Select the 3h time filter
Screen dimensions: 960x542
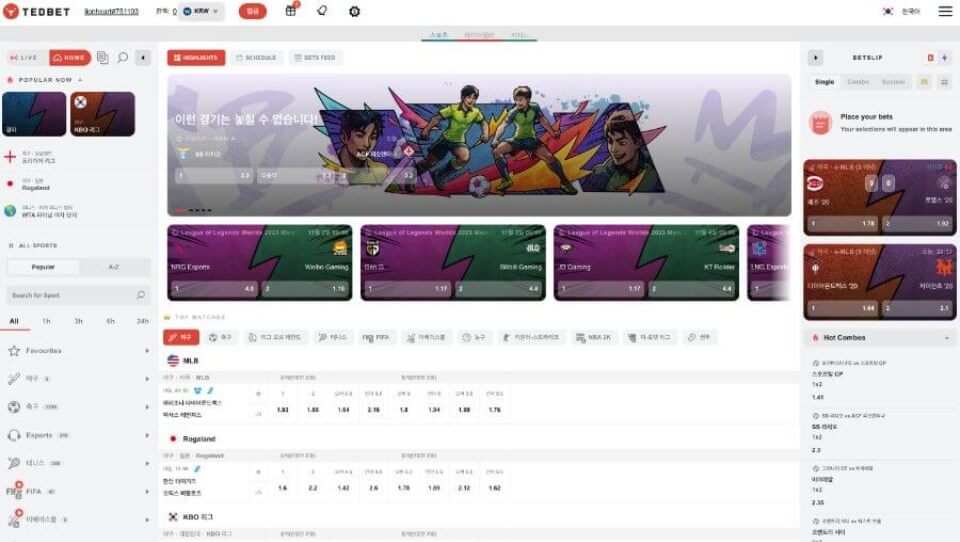(x=78, y=321)
